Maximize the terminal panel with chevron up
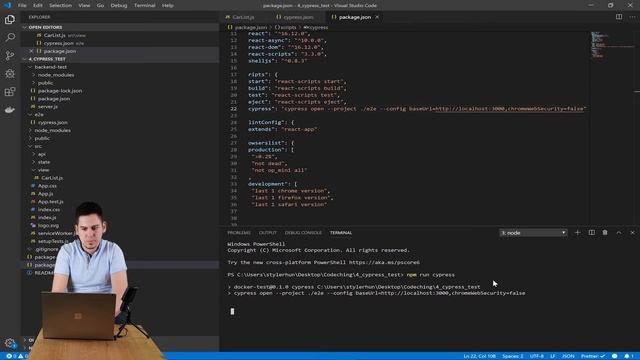Image resolution: width=640 pixels, height=360 pixels. point(619,233)
